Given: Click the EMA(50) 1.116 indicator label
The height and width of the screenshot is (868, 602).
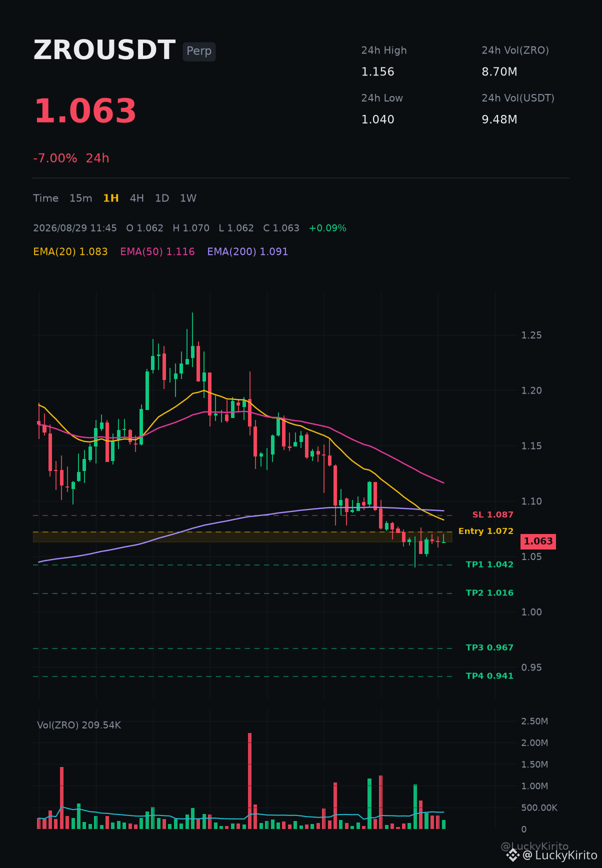Looking at the screenshot, I should (x=157, y=252).
